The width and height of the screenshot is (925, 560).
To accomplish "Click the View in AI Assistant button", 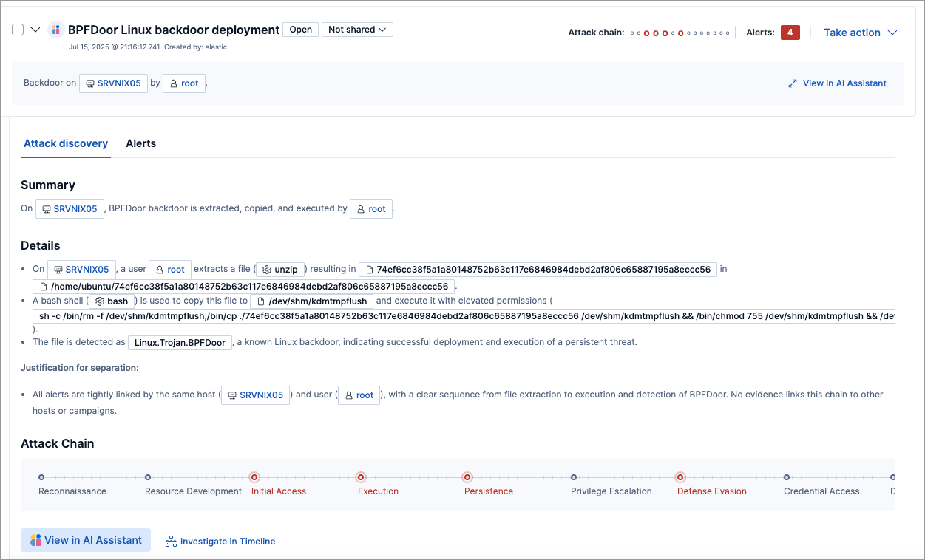I will pyautogui.click(x=86, y=540).
